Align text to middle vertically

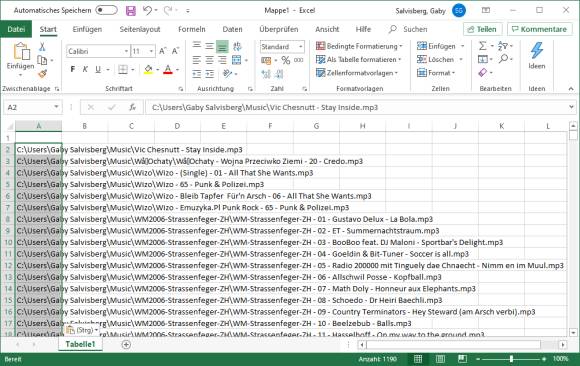(209, 46)
